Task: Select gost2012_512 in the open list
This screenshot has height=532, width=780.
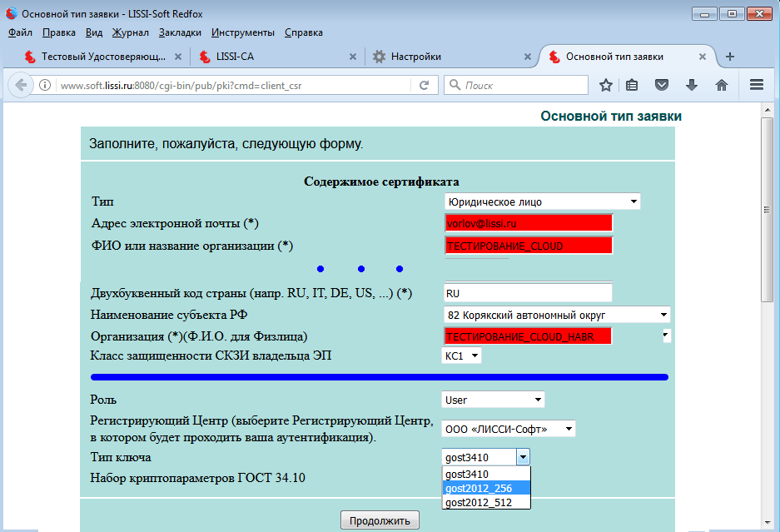Action: pos(486,502)
